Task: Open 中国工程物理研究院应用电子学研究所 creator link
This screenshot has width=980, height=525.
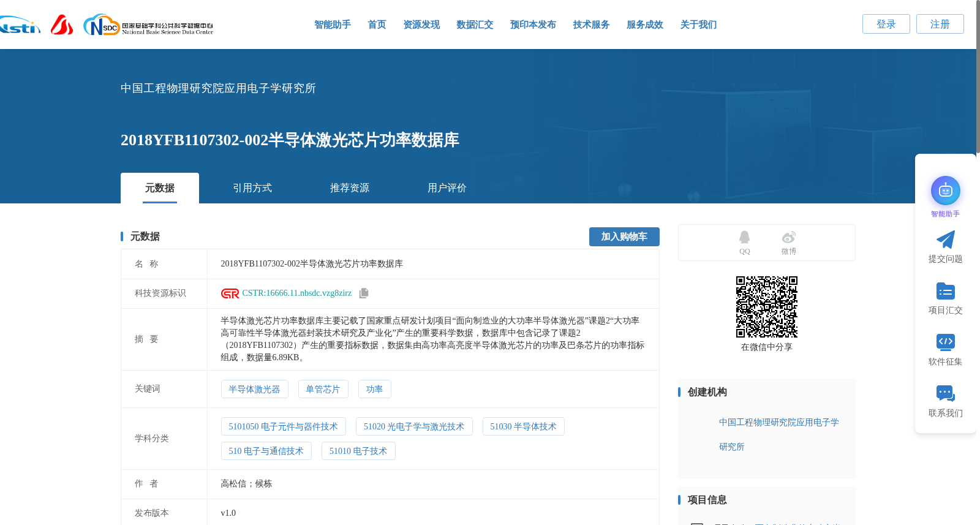Action: 779,434
